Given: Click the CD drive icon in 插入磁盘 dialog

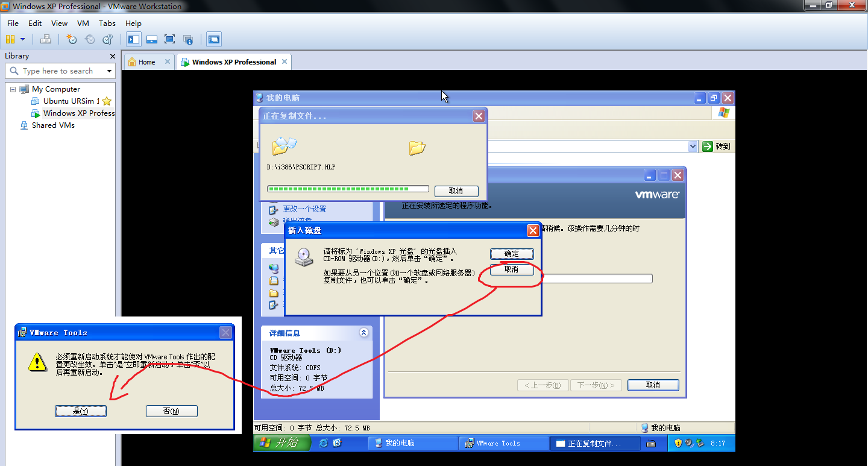Looking at the screenshot, I should (304, 257).
